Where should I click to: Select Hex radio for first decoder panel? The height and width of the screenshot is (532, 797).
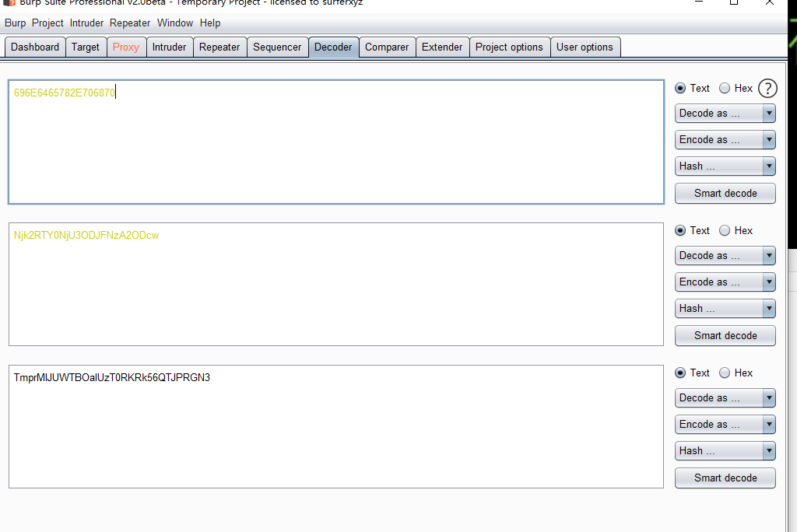[725, 89]
